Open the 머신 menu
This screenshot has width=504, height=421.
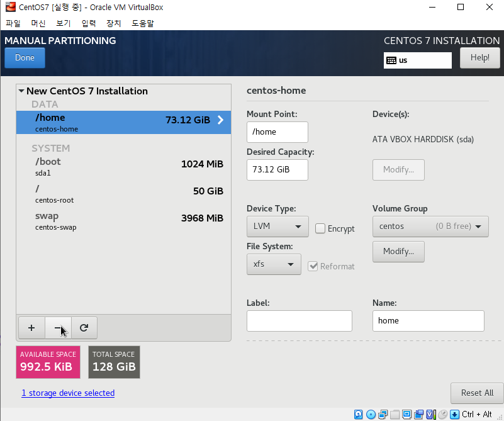[38, 23]
